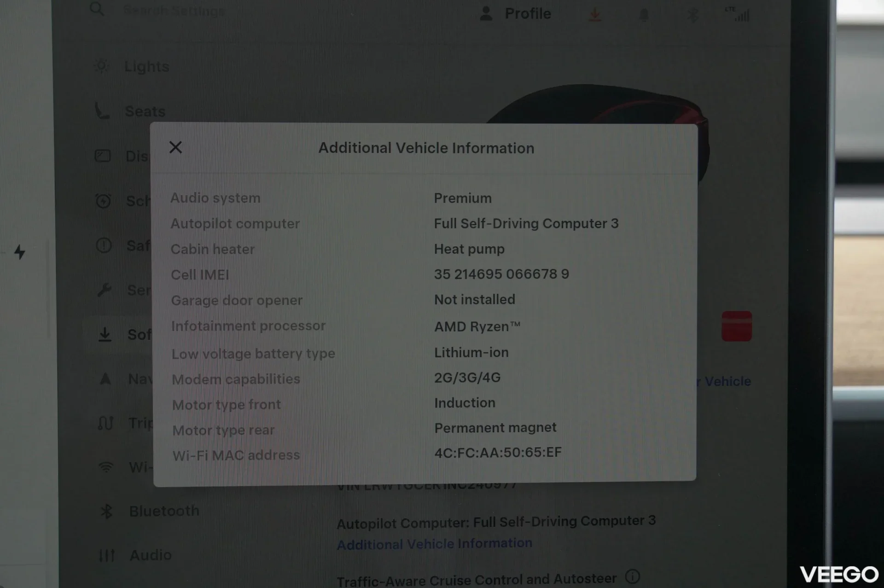
Task: Click the Software download arrow icon
Action: point(105,334)
